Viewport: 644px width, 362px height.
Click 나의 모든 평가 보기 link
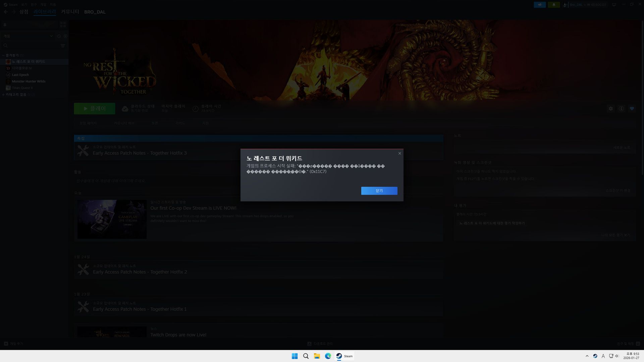(x=615, y=235)
